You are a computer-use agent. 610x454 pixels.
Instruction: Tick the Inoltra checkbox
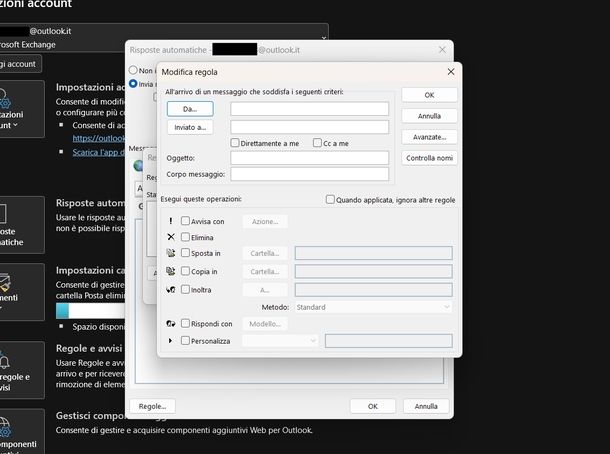[x=185, y=289]
